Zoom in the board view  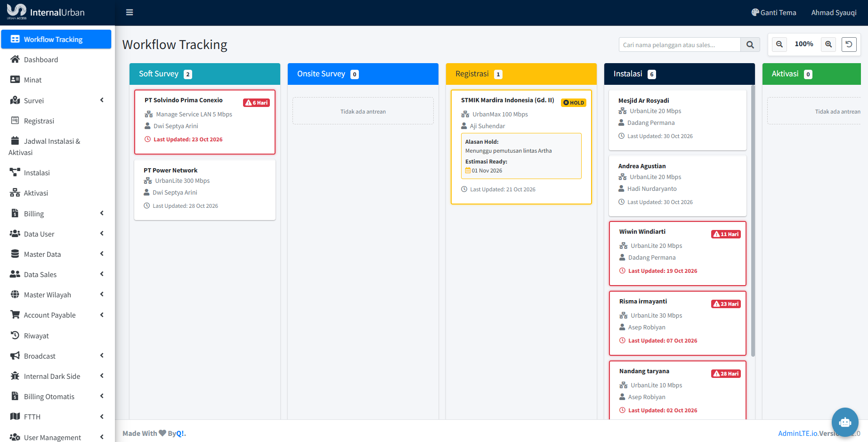pos(828,44)
